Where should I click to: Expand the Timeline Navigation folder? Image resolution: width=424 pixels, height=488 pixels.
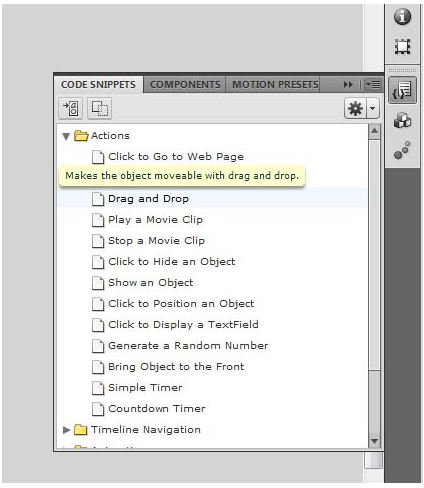(x=66, y=430)
